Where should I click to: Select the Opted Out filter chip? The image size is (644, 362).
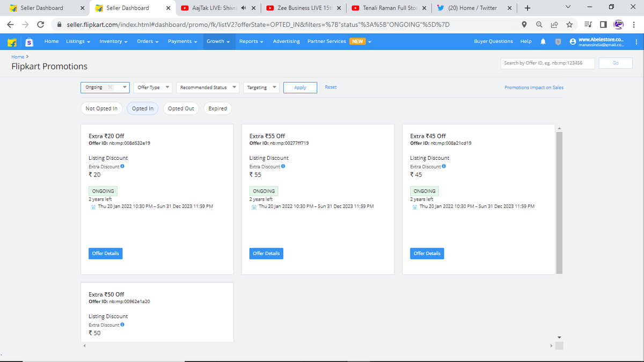[181, 108]
